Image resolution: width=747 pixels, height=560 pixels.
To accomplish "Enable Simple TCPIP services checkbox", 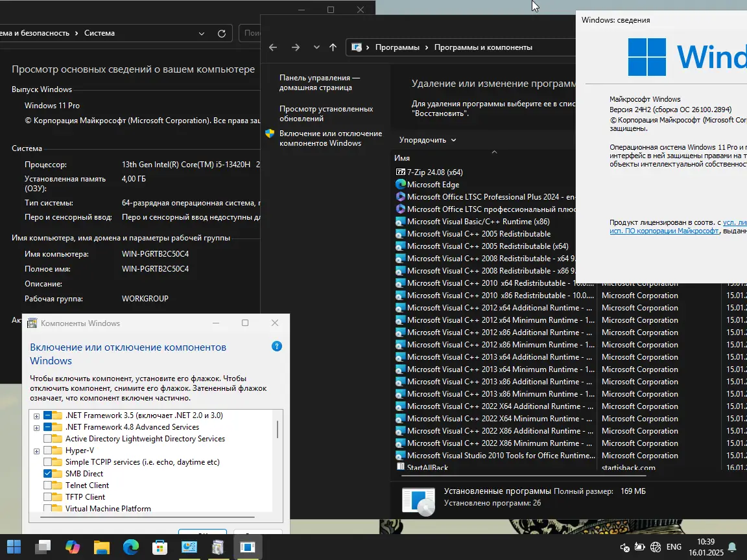I will pyautogui.click(x=47, y=462).
